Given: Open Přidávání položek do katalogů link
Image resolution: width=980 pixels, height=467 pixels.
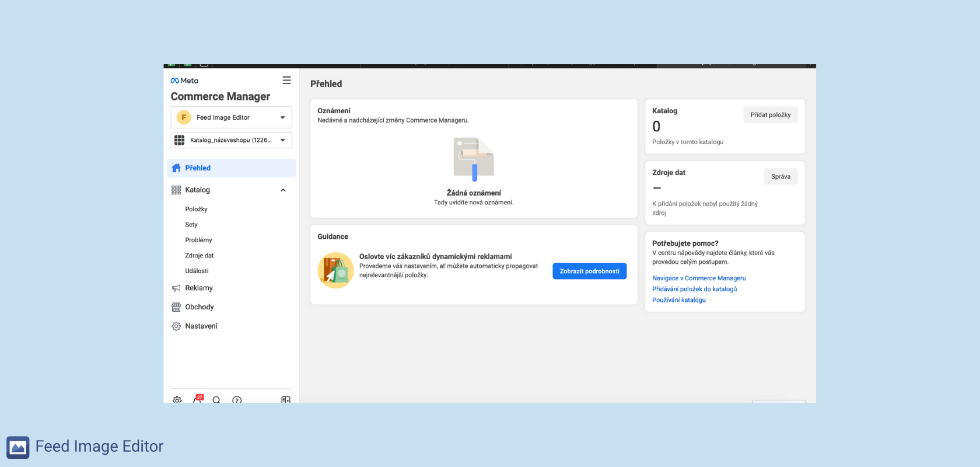Looking at the screenshot, I should [x=695, y=289].
